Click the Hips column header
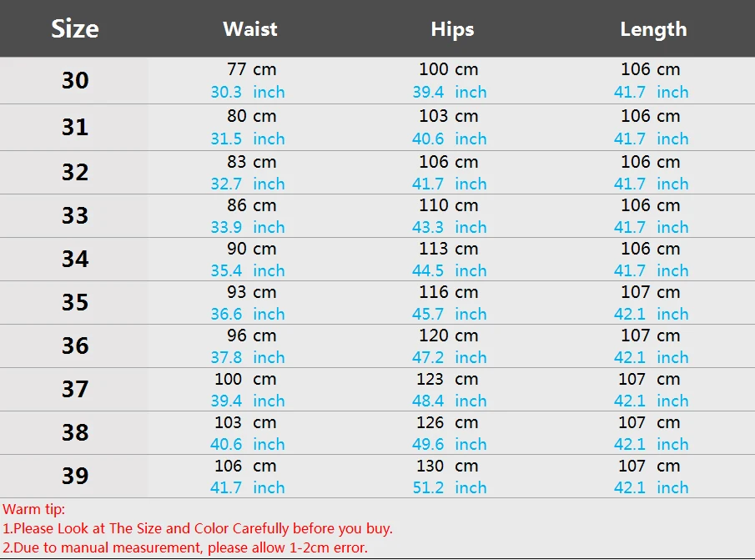 pos(452,30)
